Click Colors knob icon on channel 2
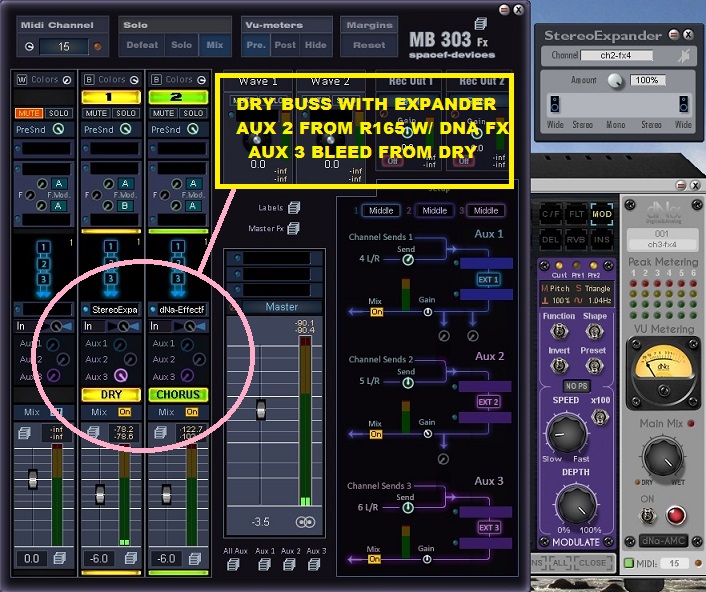The height and width of the screenshot is (592, 706). [x=201, y=80]
